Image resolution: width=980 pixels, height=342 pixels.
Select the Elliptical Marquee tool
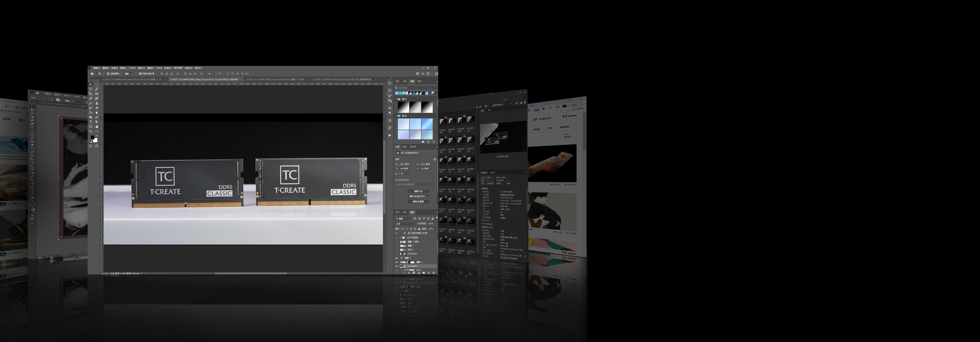[x=96, y=85]
